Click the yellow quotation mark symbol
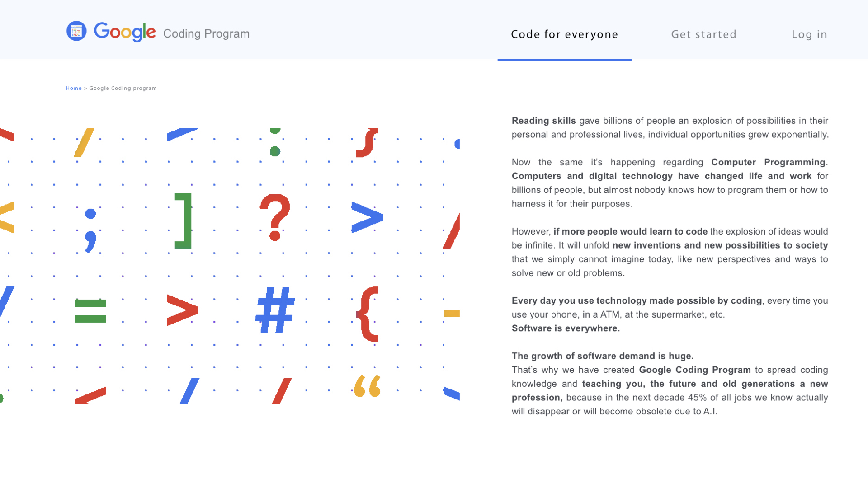 [367, 386]
